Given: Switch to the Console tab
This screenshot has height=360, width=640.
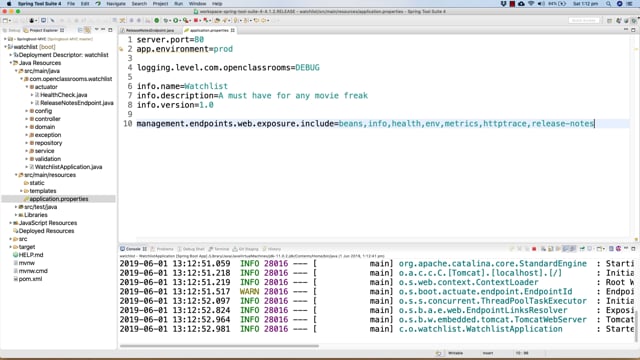Looking at the screenshot, I should coord(133,249).
